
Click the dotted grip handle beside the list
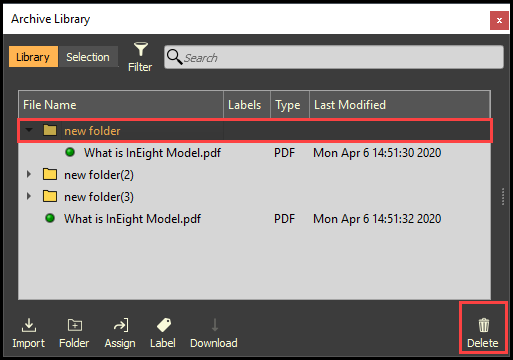coord(503,197)
